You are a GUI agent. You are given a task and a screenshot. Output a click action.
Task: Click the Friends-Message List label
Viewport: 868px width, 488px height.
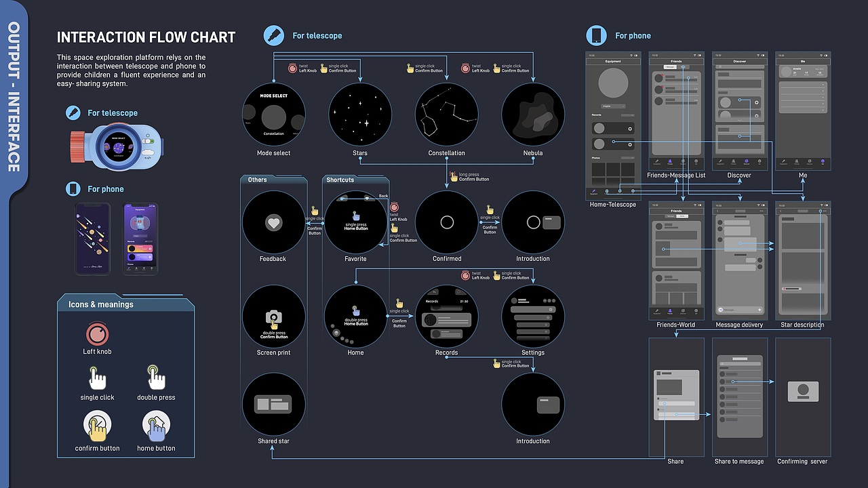676,176
